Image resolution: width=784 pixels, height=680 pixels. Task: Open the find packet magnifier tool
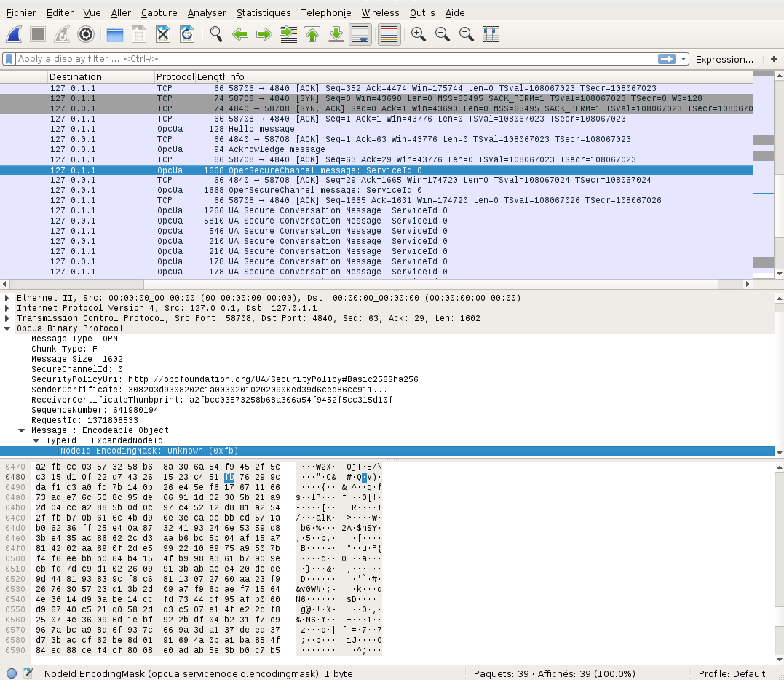point(215,34)
